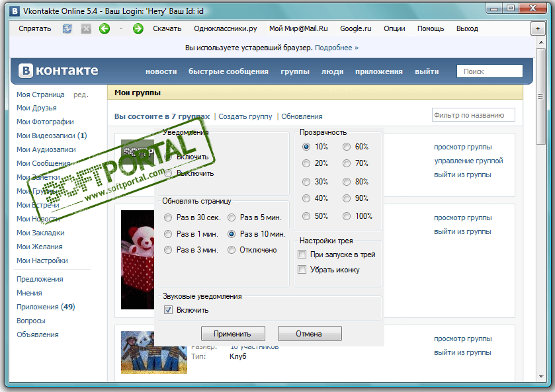
Task: Open Мой Мир@Mail.Ru from toolbar
Action: [x=298, y=28]
